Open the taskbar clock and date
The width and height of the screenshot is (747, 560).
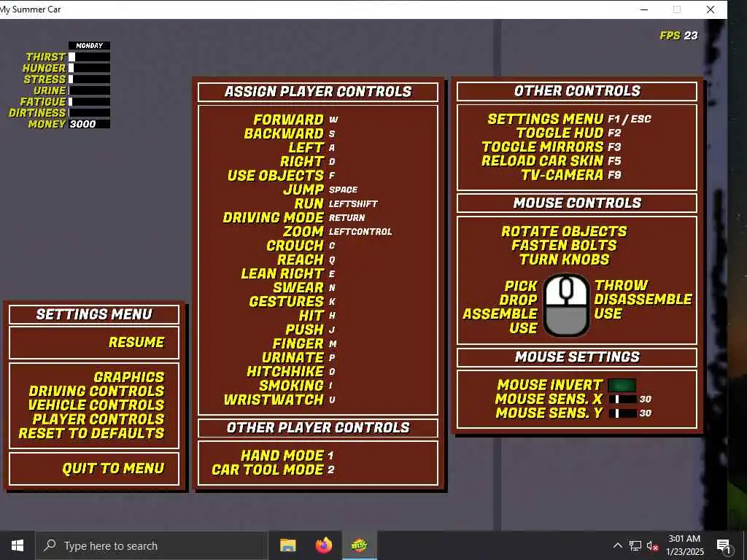pyautogui.click(x=684, y=545)
